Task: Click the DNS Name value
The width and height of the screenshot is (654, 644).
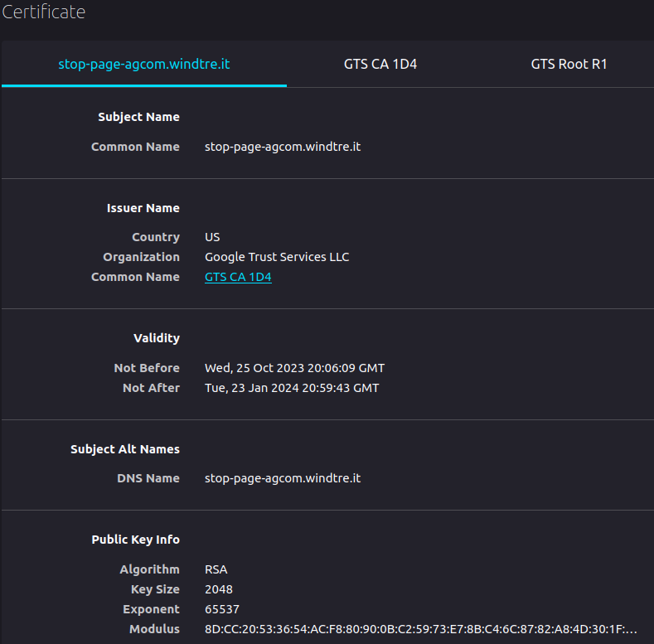Action: [x=283, y=478]
